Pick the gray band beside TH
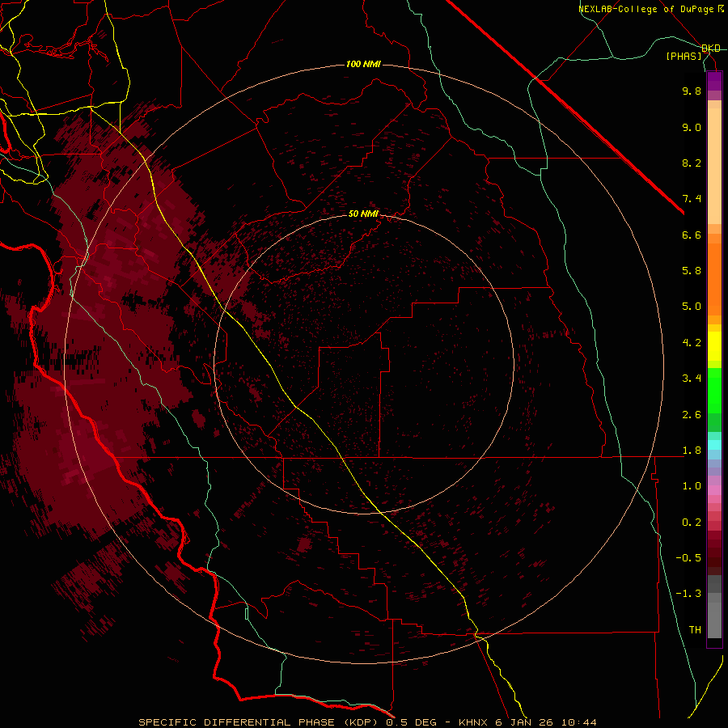Screen dimensions: 728x728 714,622
